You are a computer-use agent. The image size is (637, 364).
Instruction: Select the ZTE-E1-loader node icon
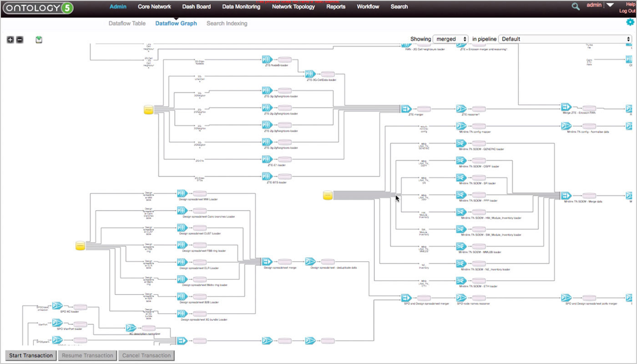point(267,159)
